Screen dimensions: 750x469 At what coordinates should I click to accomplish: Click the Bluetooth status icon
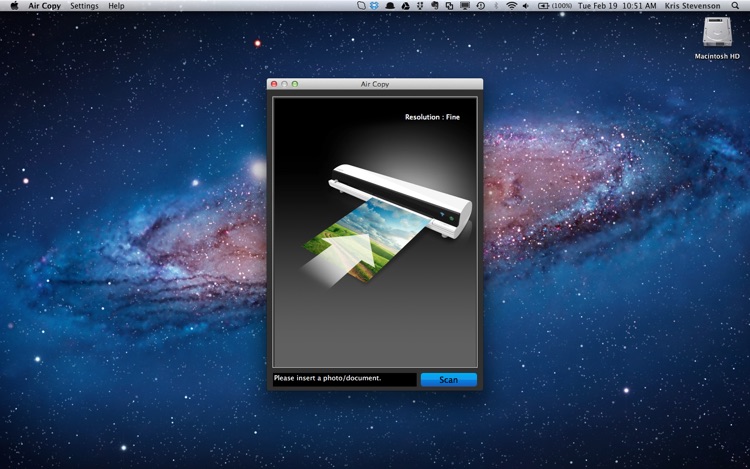(x=496, y=6)
